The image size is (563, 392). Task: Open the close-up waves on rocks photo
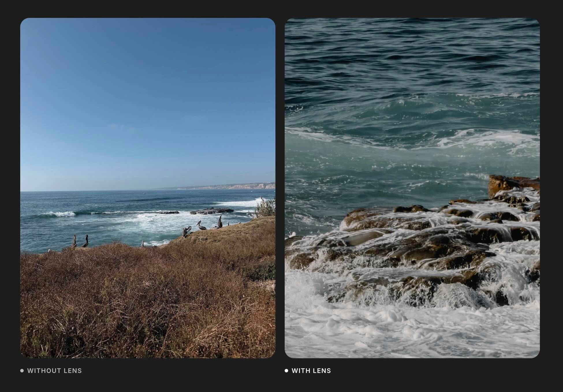(x=412, y=188)
